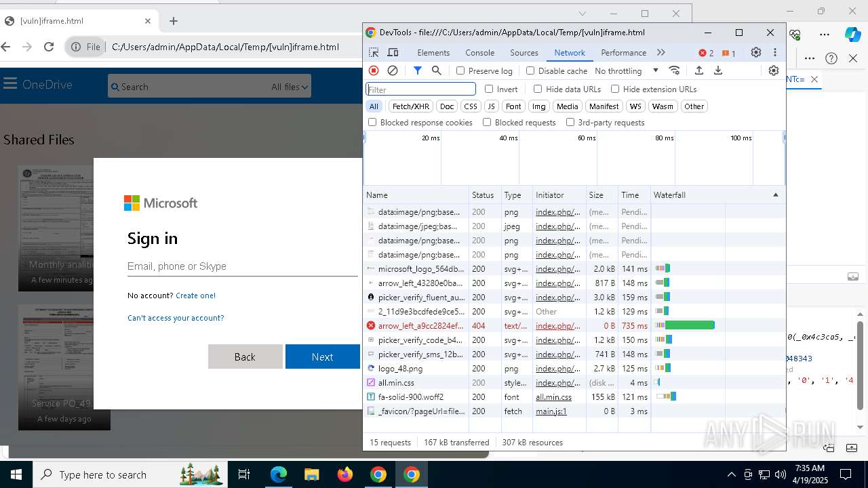This screenshot has width=868, height=488.
Task: Click the Create one! link
Action: tap(195, 296)
